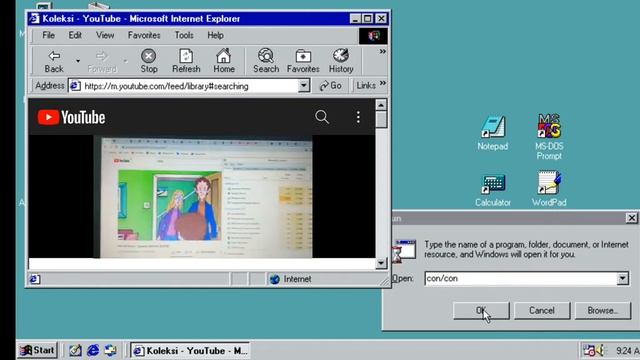Expand the toolbar overflow chevron
Screen dimensions: 640x360
click(x=382, y=51)
